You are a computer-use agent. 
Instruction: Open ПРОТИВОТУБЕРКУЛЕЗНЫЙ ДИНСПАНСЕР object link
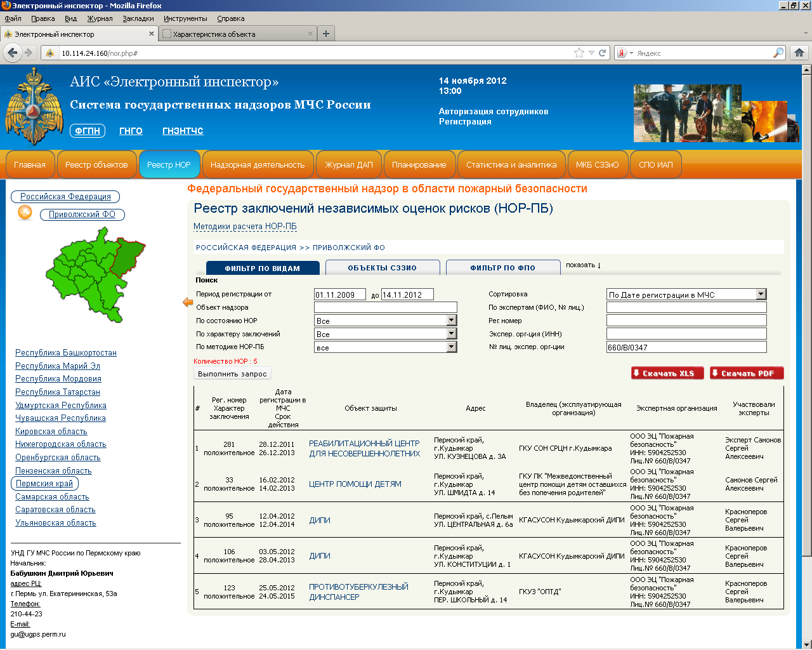(358, 592)
